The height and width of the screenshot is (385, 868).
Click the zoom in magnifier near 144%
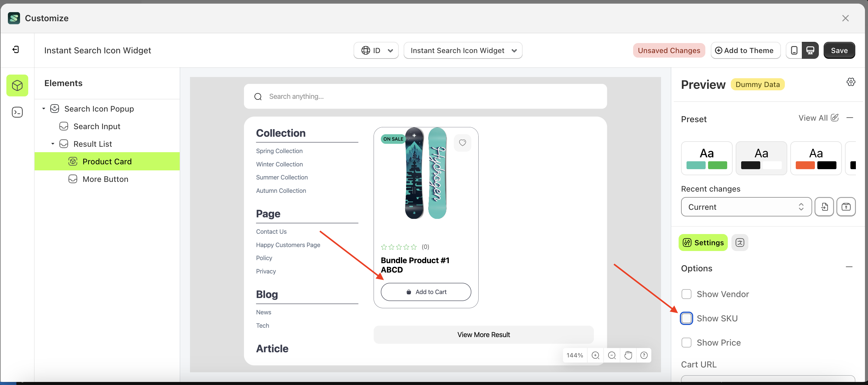click(x=595, y=355)
